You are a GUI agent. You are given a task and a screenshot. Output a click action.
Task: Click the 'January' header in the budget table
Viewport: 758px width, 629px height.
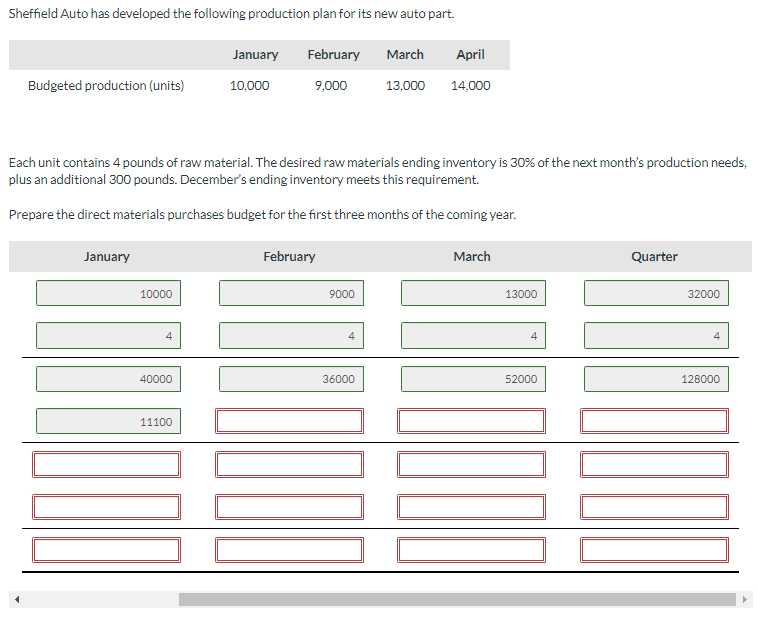click(106, 256)
